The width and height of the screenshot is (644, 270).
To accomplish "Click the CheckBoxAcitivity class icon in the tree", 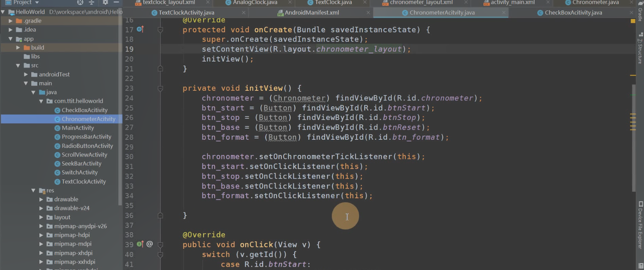I will tap(57, 110).
